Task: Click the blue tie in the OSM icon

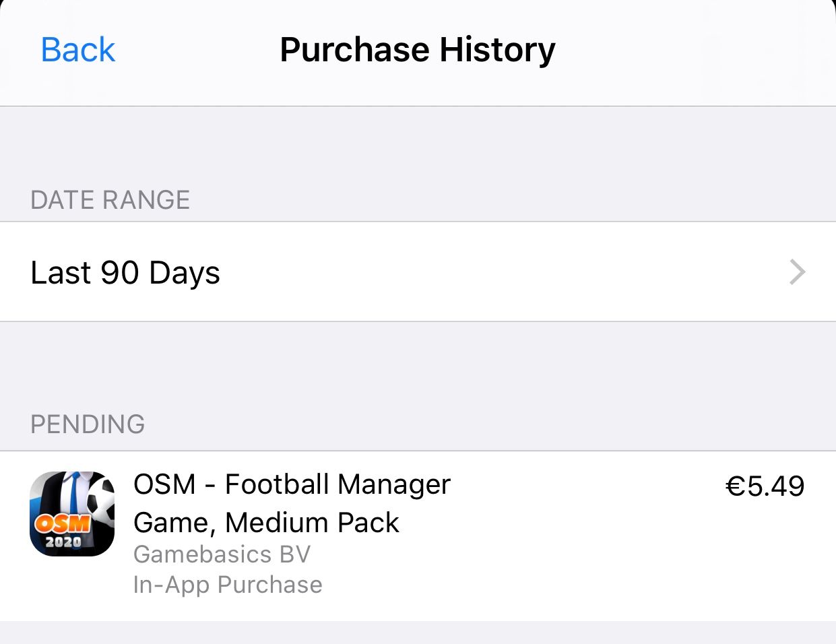Action: (74, 490)
